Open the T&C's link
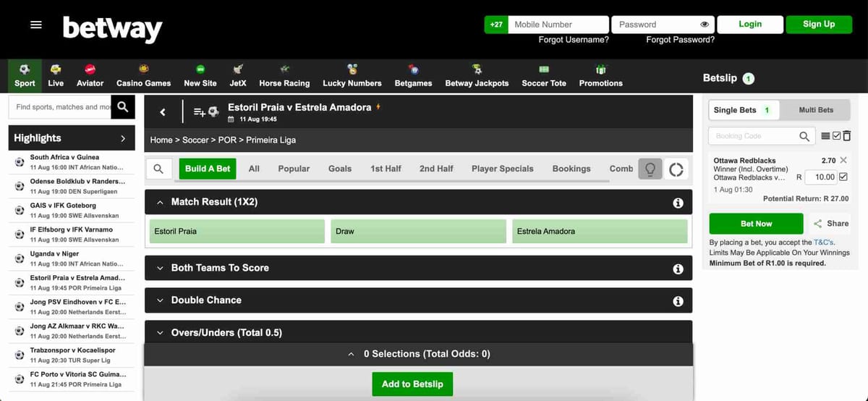Viewport: 868px width, 401px height. point(824,242)
